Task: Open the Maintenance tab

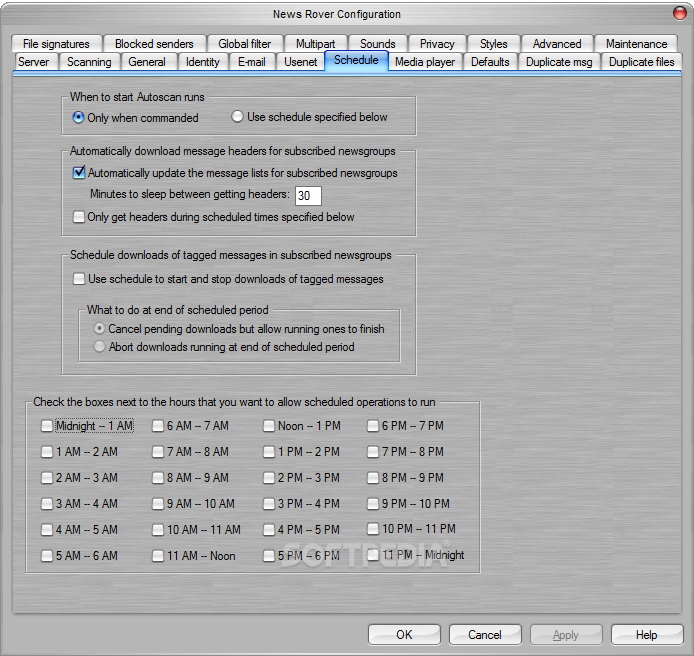Action: coord(636,44)
